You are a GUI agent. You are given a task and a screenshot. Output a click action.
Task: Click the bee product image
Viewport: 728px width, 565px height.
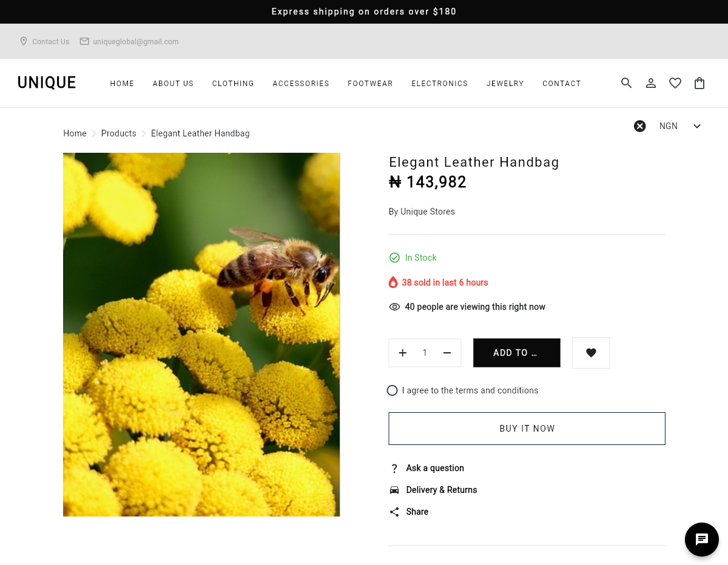tap(201, 335)
